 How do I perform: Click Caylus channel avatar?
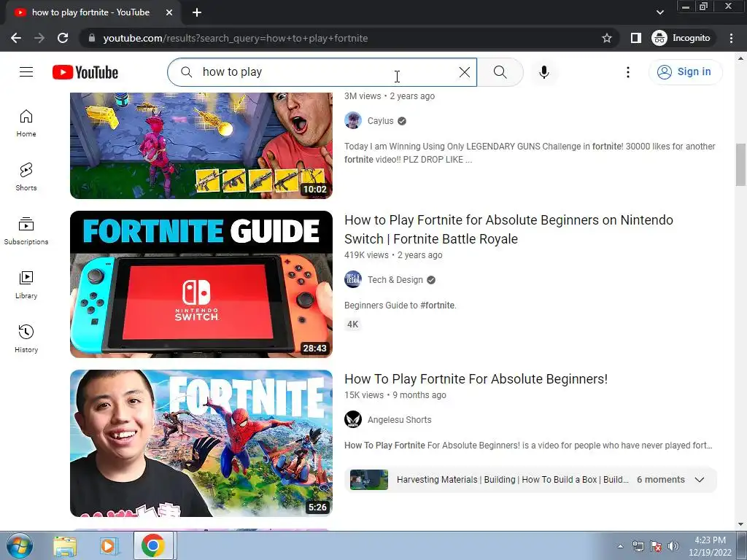click(353, 120)
